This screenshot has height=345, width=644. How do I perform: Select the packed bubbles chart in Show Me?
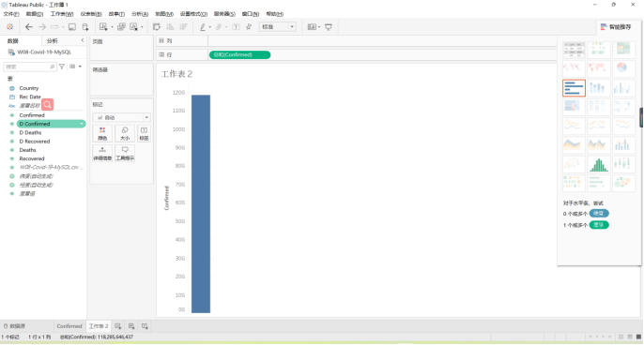[622, 183]
